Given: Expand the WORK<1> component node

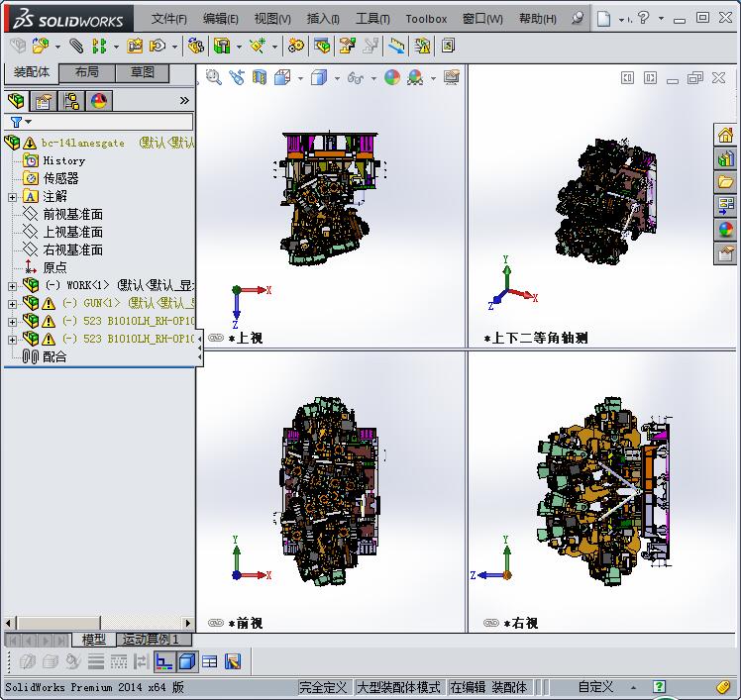Looking at the screenshot, I should pyautogui.click(x=12, y=286).
